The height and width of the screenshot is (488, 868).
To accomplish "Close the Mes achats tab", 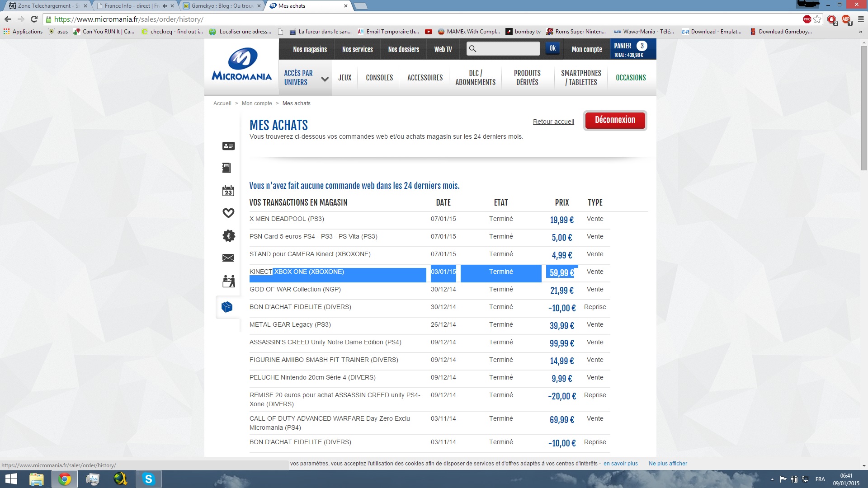I will point(346,6).
